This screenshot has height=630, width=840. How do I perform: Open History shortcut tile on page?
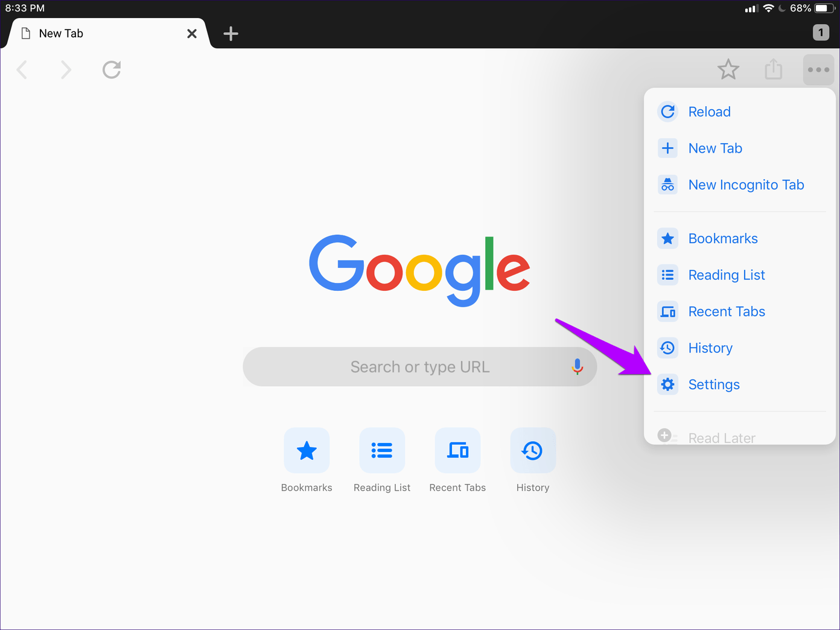tap(533, 460)
